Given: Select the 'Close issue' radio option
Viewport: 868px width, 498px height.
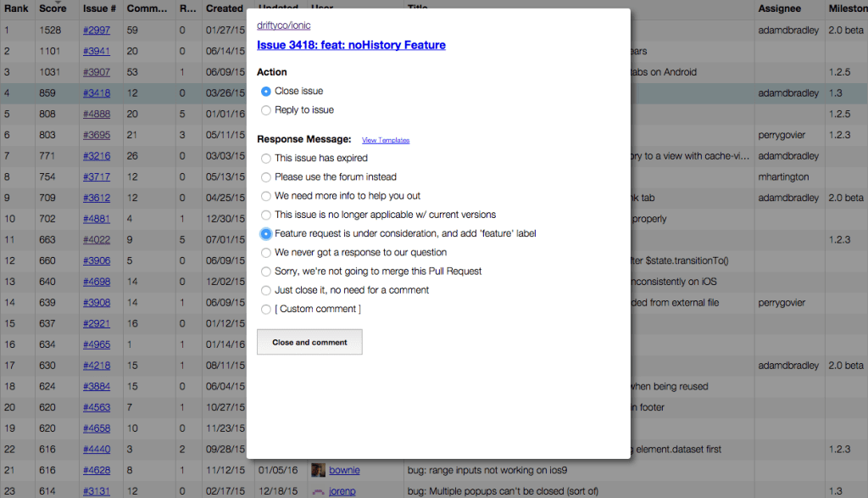Looking at the screenshot, I should tap(265, 92).
